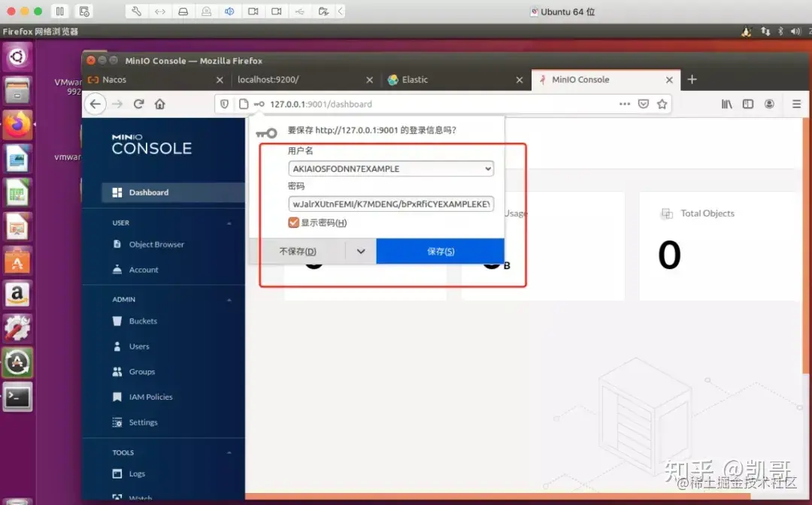Collapse the TOOLS sidebar section
Image resolution: width=812 pixels, height=505 pixels.
tap(229, 452)
